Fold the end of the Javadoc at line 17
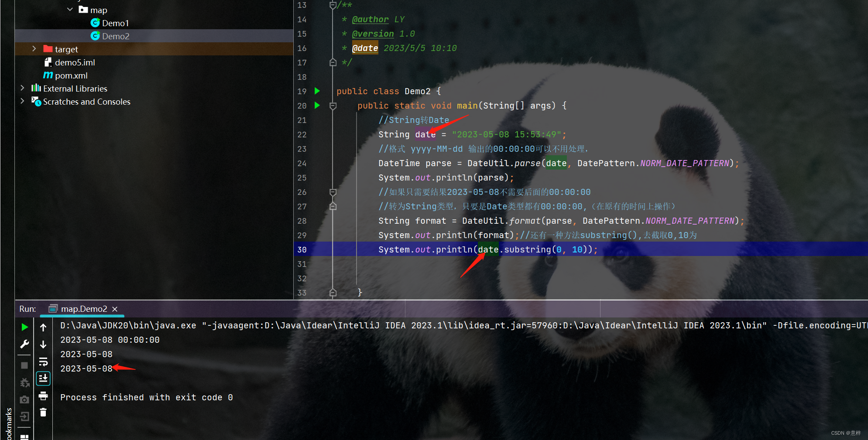Viewport: 868px width, 440px height. click(333, 62)
